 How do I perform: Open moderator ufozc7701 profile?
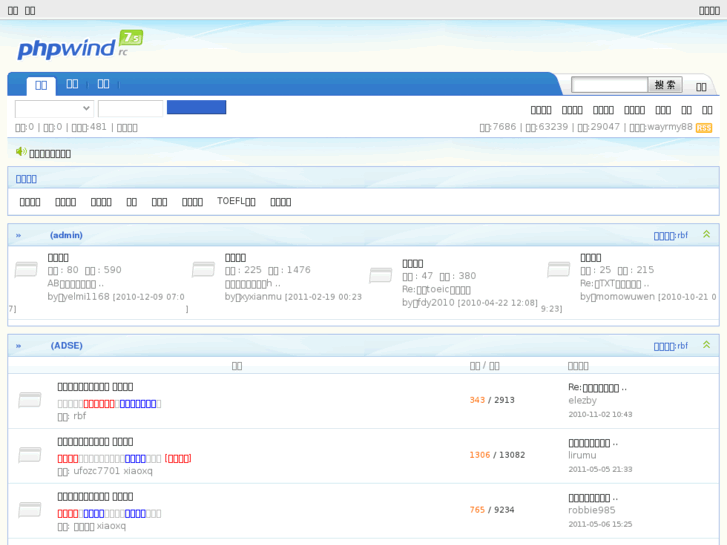(96, 471)
